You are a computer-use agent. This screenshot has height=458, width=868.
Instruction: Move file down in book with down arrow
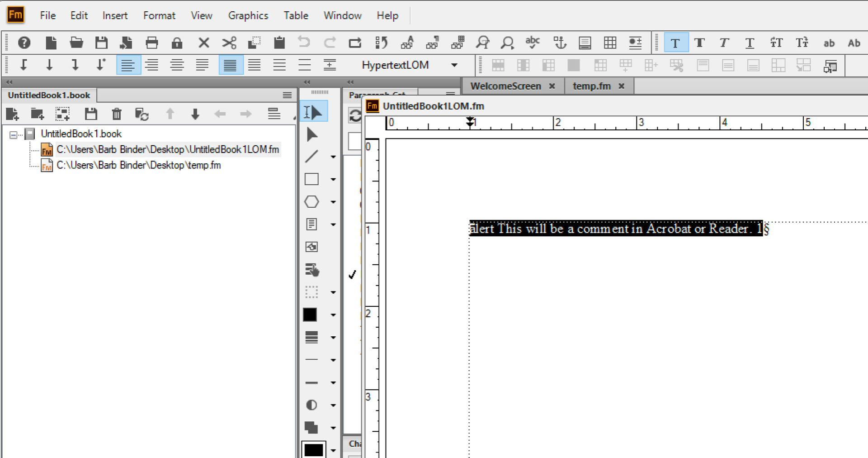195,114
